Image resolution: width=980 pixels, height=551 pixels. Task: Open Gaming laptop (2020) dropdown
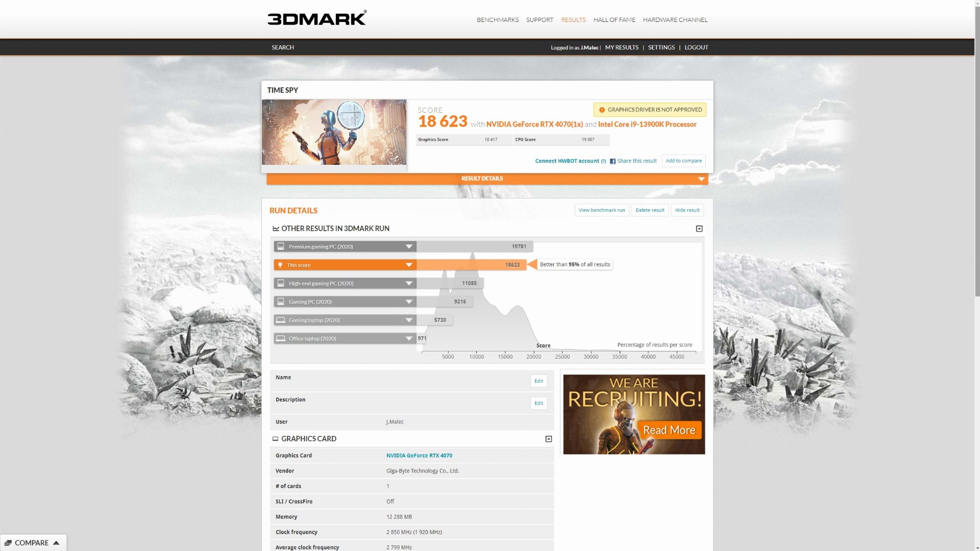[409, 320]
